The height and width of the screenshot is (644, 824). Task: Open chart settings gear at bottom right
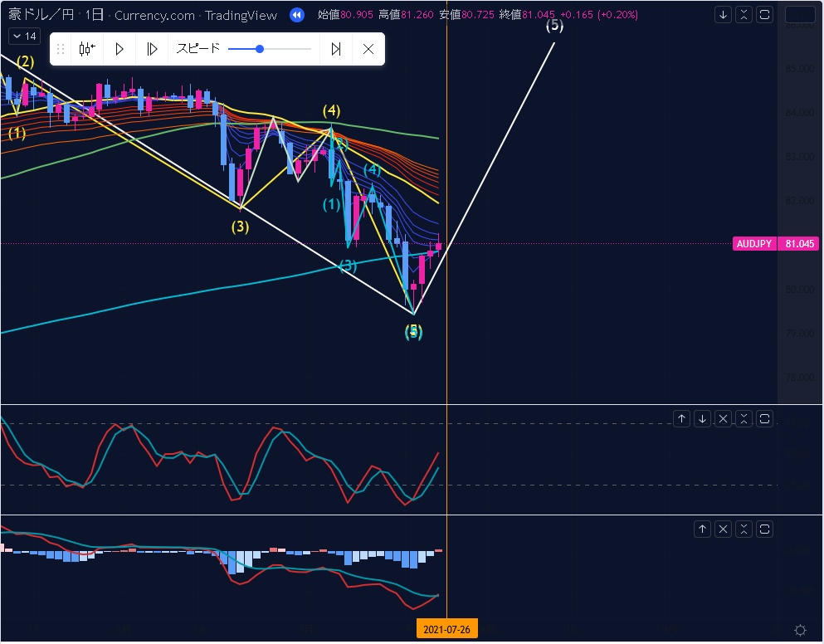[800, 630]
